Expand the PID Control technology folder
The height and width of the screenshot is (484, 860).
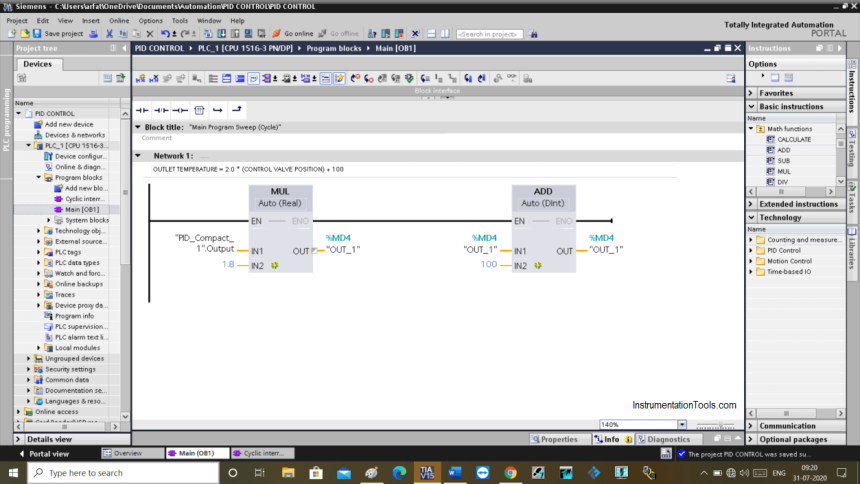click(751, 251)
